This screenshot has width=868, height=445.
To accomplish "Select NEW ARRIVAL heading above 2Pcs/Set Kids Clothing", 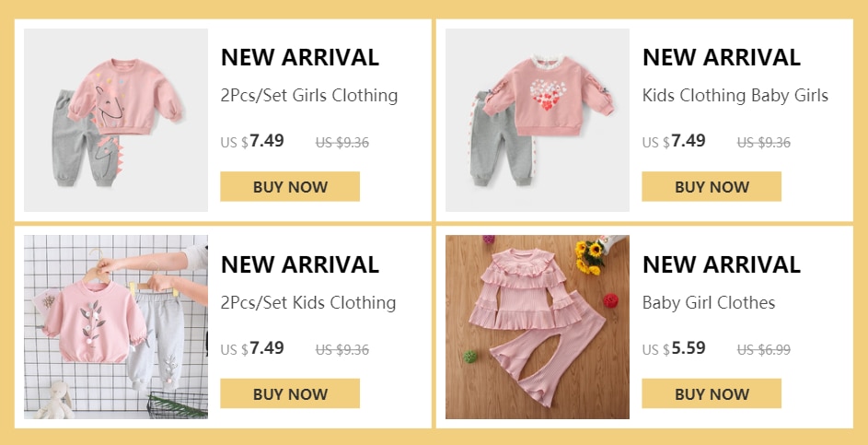I will pyautogui.click(x=300, y=264).
